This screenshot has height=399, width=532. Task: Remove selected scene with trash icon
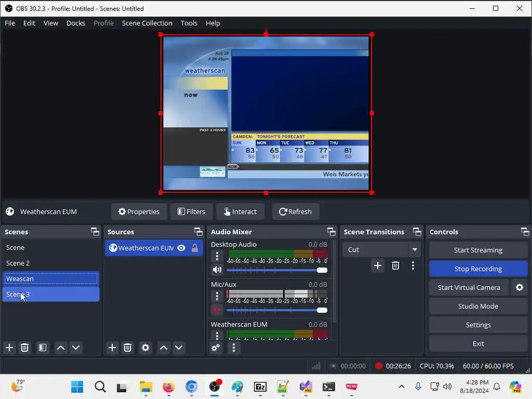25,348
